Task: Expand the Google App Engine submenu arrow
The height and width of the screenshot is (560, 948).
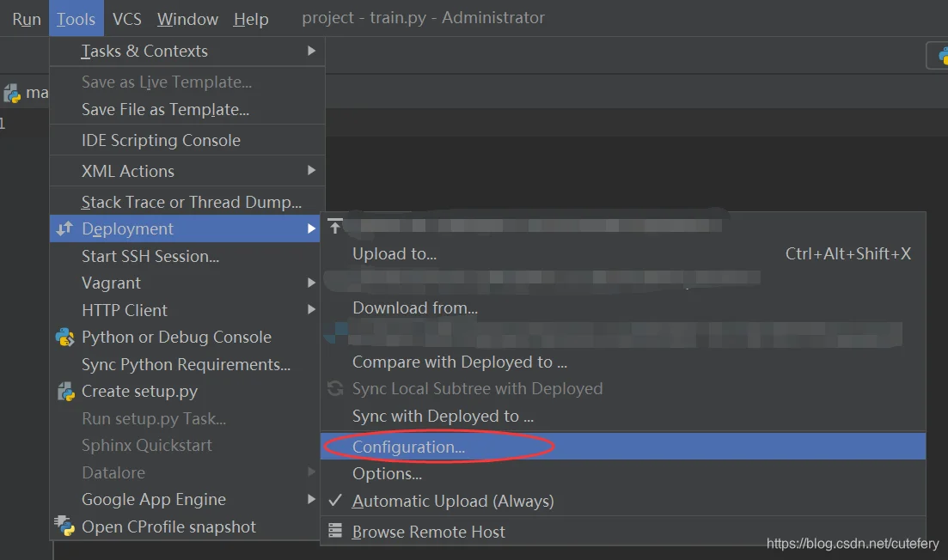Action: [x=311, y=500]
